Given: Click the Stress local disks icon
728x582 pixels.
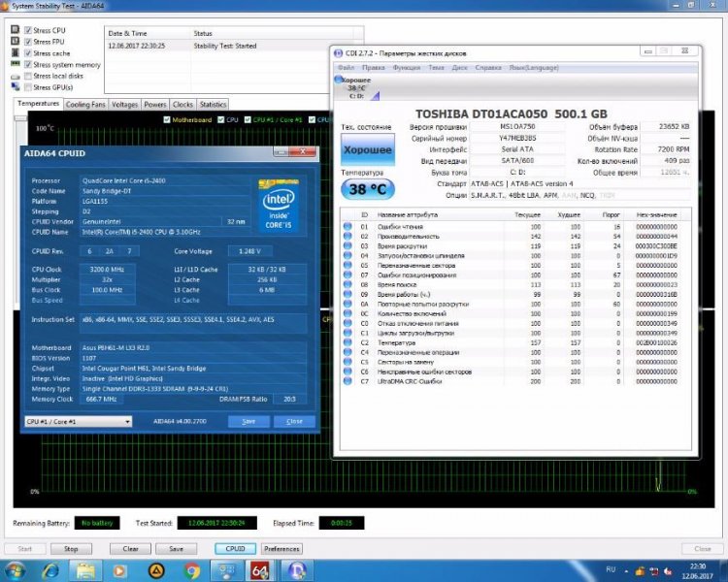Looking at the screenshot, I should tap(16, 76).
